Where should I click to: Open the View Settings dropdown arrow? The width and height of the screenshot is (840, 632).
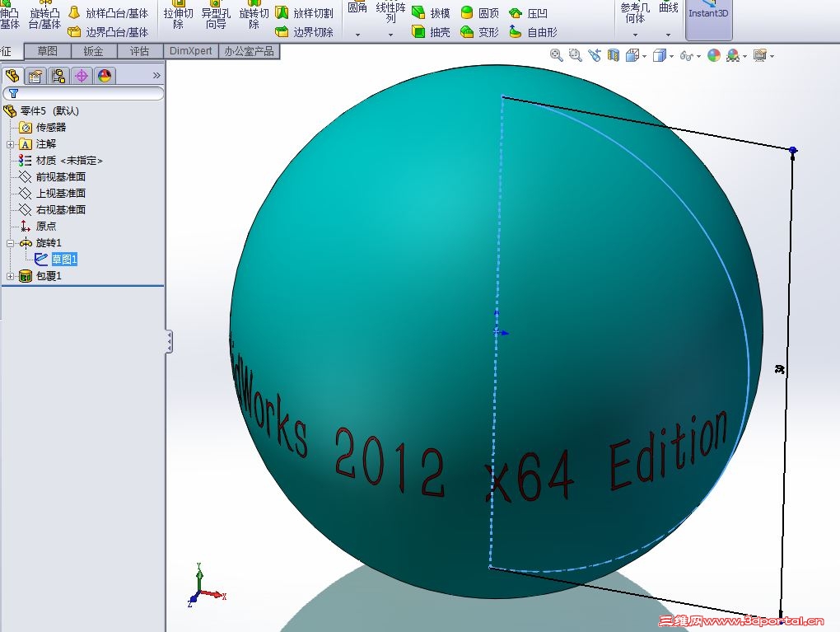pos(772,56)
